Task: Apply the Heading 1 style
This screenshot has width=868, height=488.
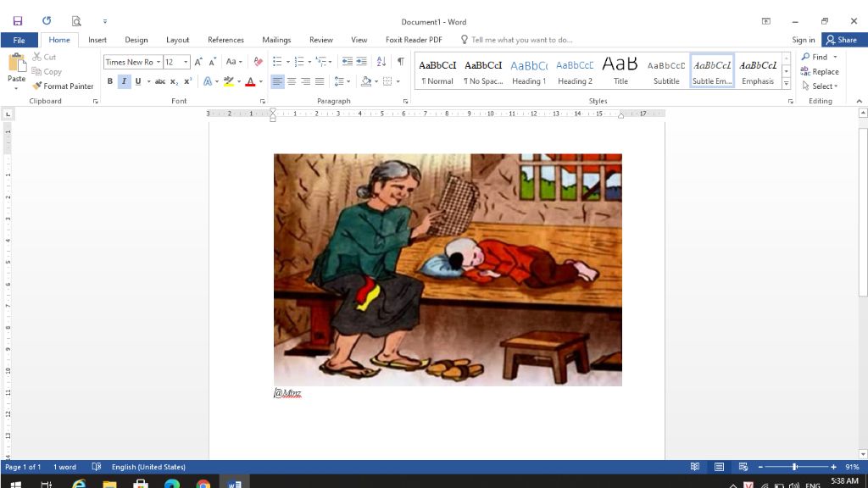Action: pos(529,71)
